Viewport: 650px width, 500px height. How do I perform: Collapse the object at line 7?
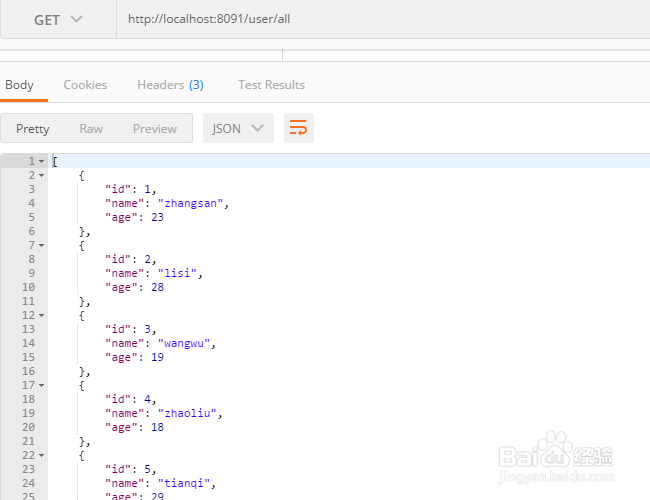tap(41, 245)
